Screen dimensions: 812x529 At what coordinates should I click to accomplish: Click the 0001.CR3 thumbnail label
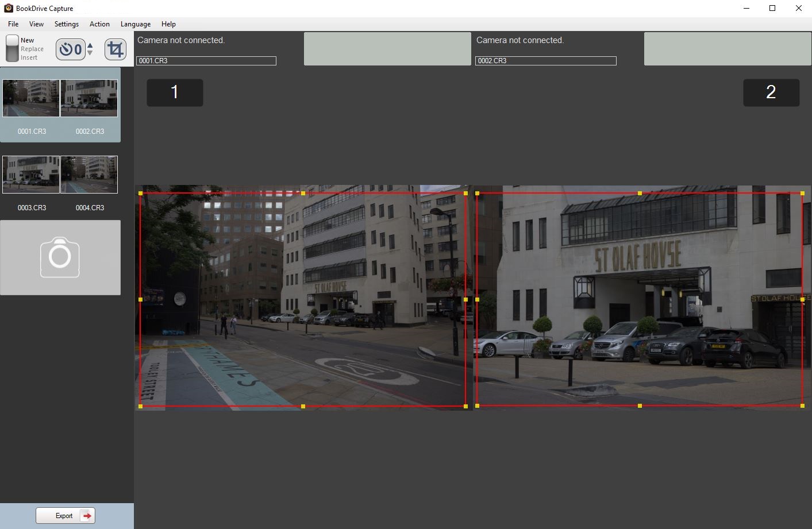[x=32, y=132]
